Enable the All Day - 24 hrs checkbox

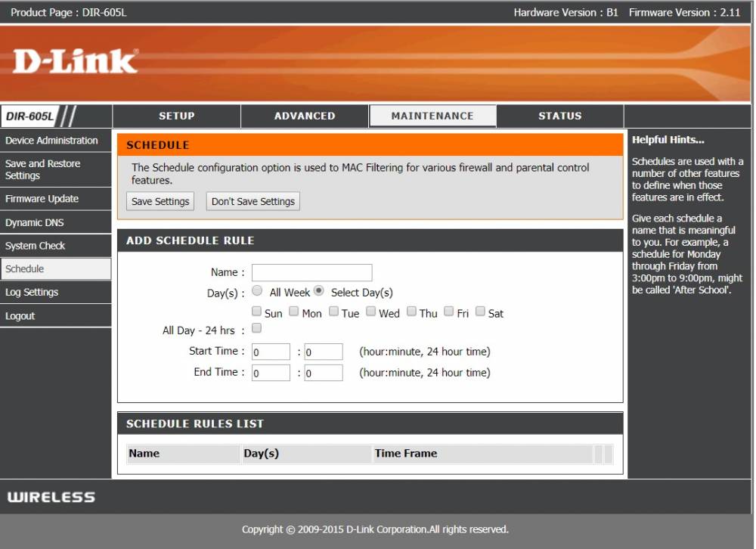point(256,328)
